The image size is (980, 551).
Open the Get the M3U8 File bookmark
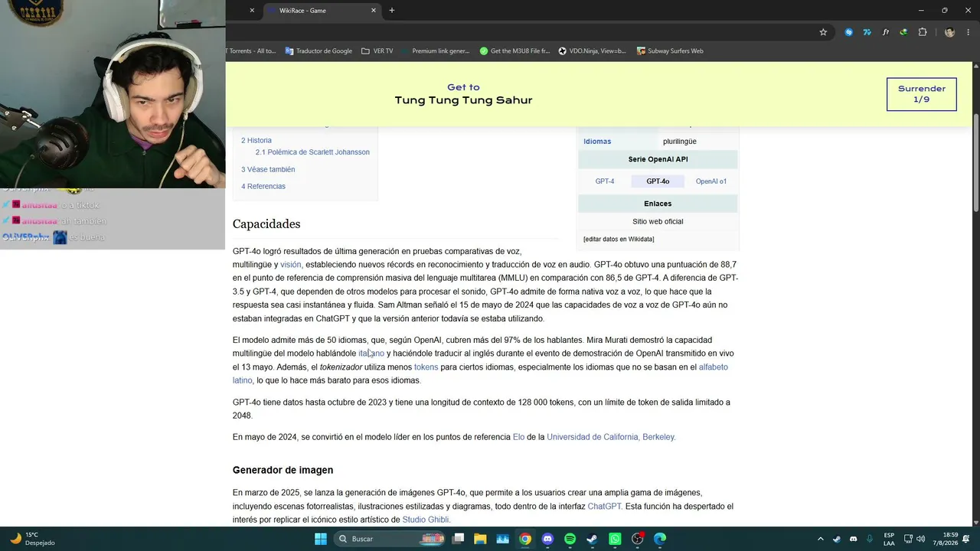(x=514, y=51)
